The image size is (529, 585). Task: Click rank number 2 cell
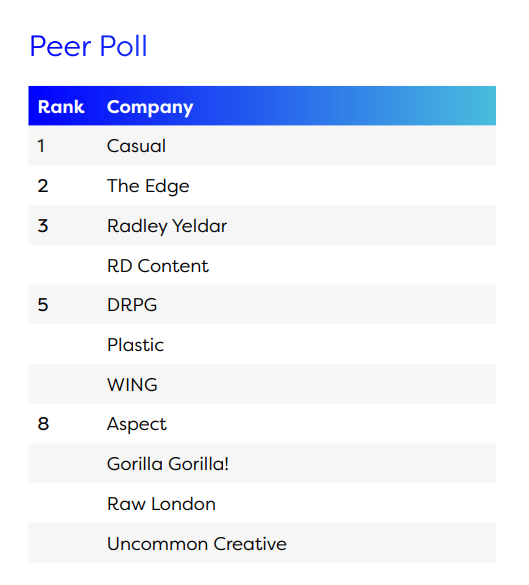[43, 186]
